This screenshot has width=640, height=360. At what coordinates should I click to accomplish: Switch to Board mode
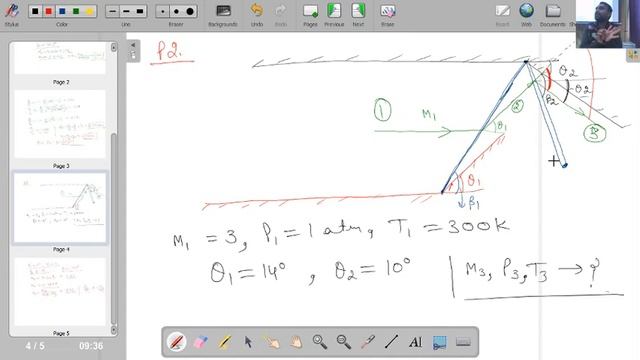[x=502, y=15]
